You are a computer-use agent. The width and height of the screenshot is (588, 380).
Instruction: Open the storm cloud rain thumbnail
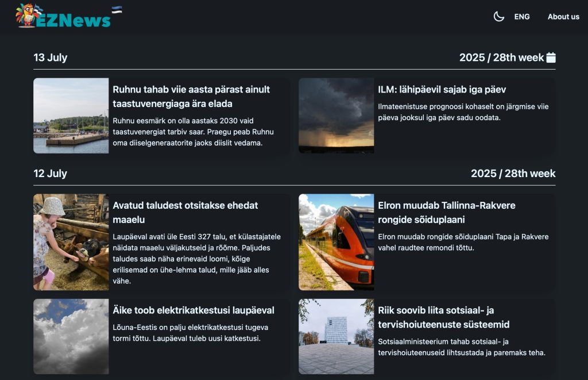[336, 116]
